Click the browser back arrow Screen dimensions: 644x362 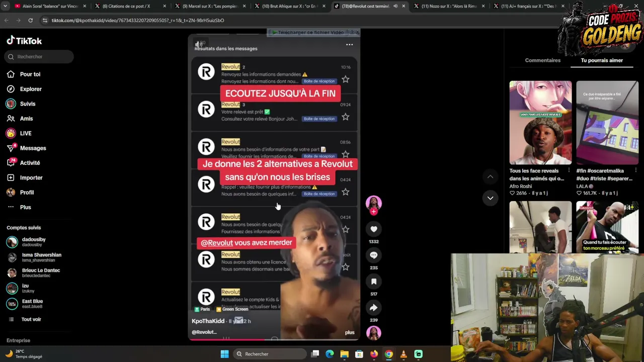coord(7,20)
